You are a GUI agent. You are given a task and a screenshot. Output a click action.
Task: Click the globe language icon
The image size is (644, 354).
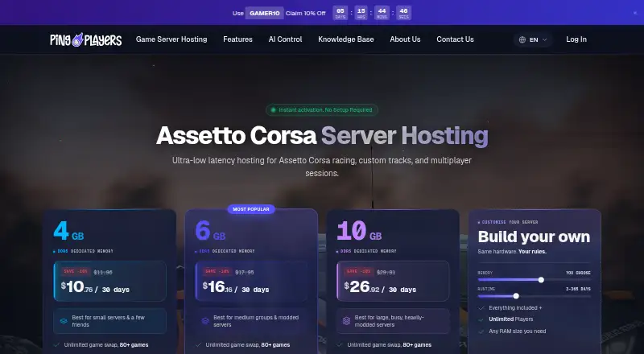522,40
